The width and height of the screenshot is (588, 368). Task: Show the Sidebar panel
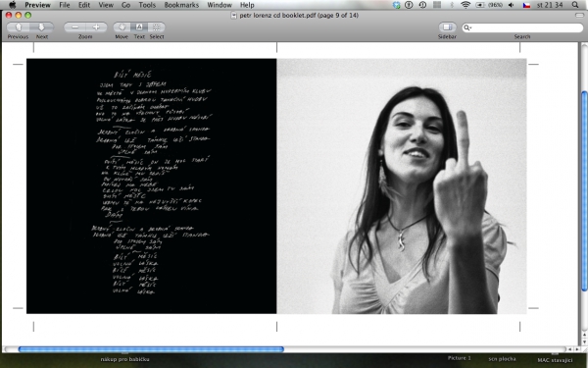pyautogui.click(x=447, y=27)
